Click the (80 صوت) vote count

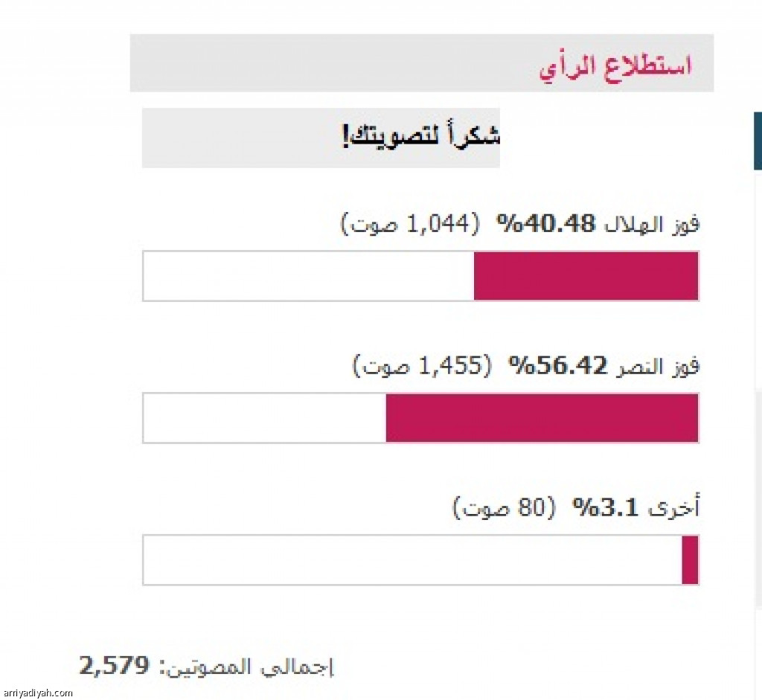pos(504,508)
